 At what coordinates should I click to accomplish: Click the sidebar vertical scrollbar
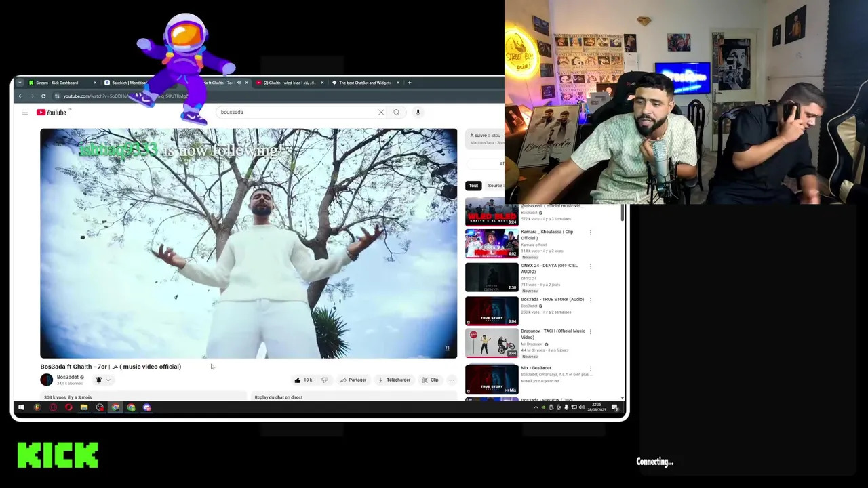(623, 213)
